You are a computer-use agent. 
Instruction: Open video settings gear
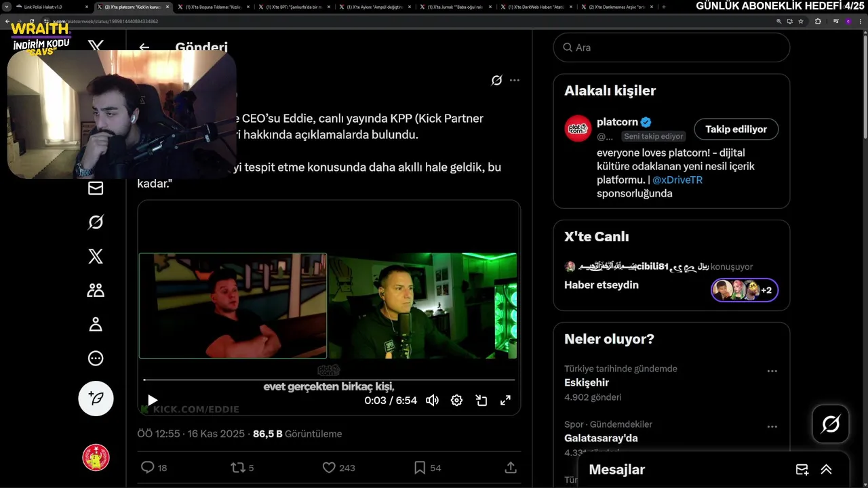point(456,401)
